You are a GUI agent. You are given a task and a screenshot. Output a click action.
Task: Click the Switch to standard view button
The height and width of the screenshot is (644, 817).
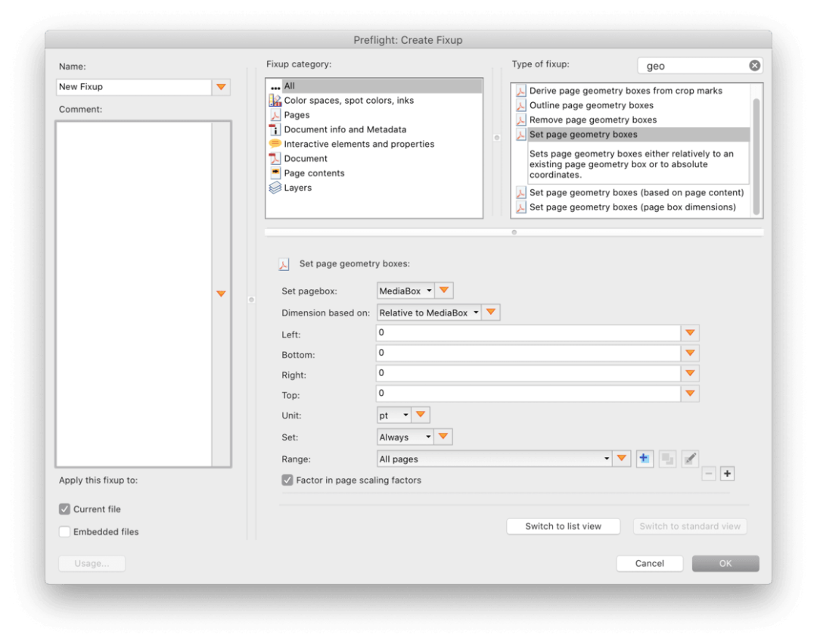coord(690,526)
